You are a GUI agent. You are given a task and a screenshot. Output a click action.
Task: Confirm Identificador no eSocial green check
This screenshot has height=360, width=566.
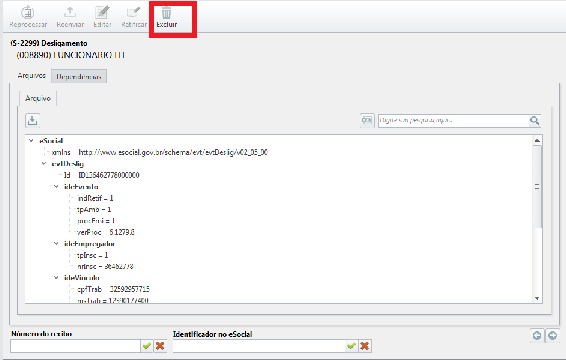(x=351, y=346)
